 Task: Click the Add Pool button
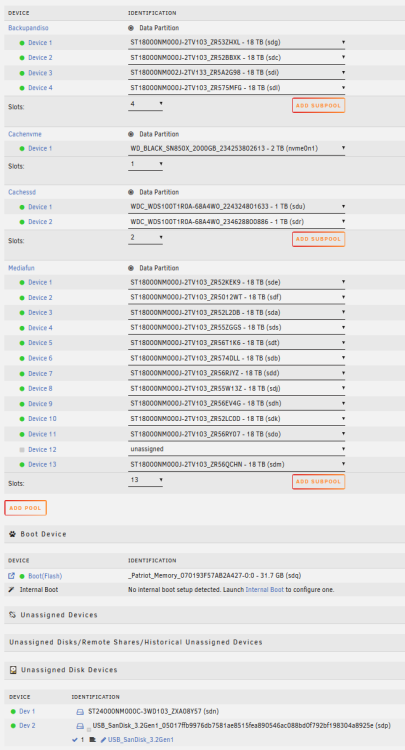point(25,507)
